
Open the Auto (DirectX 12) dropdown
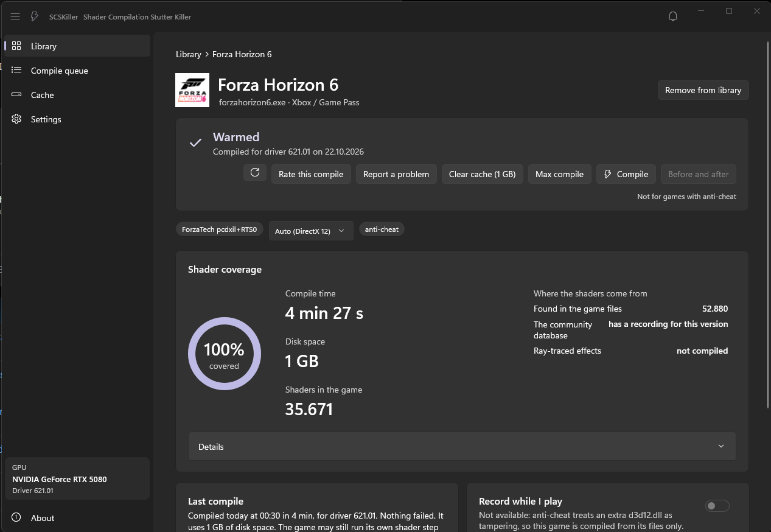pyautogui.click(x=311, y=231)
